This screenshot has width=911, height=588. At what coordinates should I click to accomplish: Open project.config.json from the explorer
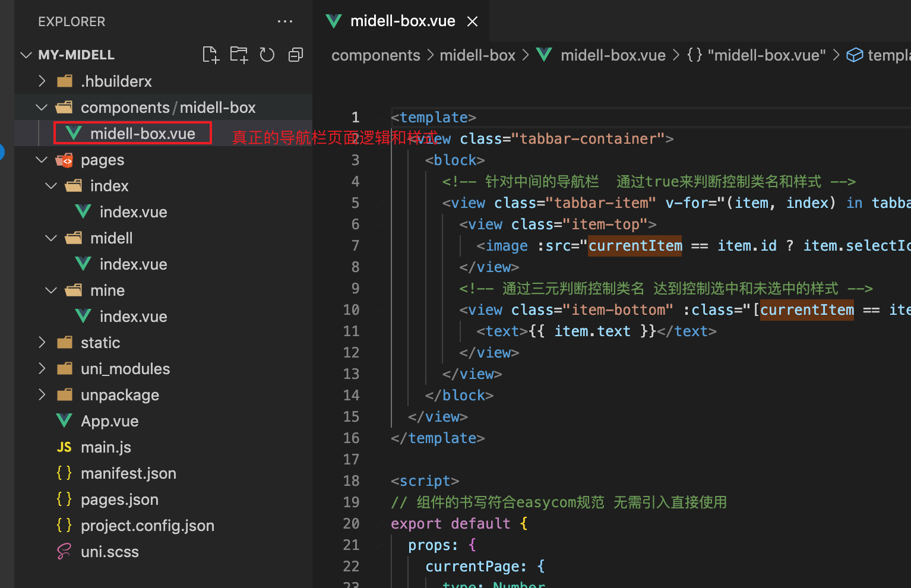(x=147, y=526)
